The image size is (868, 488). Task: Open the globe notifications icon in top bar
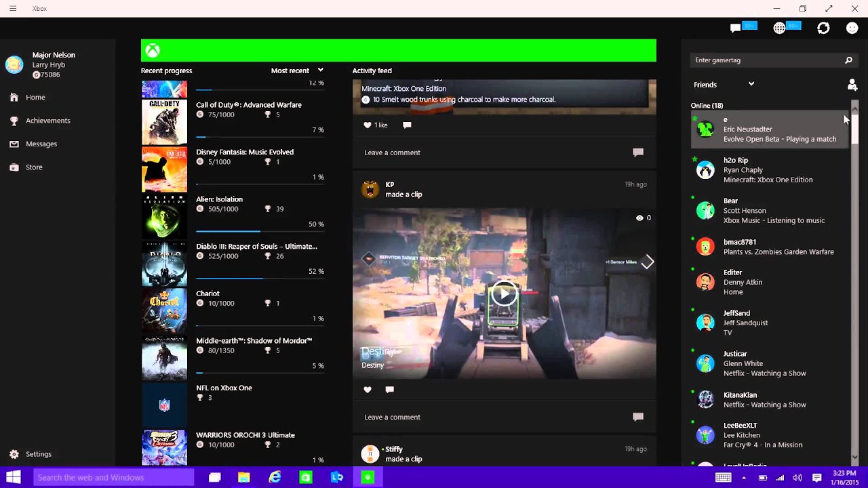click(x=779, y=28)
